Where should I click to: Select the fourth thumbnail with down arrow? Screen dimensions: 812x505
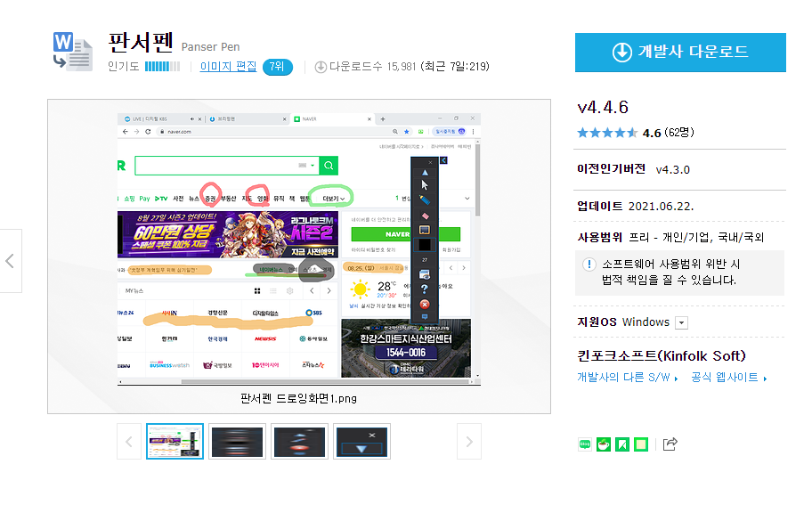[x=361, y=441]
